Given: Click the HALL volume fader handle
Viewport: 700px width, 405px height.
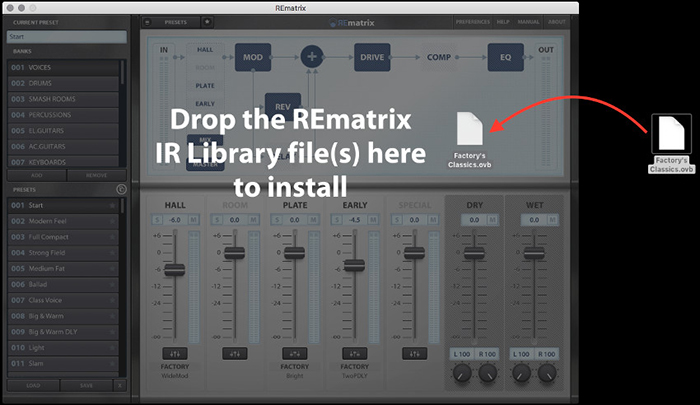Looking at the screenshot, I should pyautogui.click(x=175, y=270).
